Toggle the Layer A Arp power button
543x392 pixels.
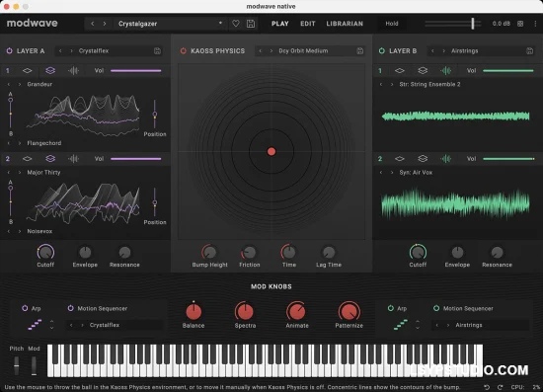coord(25,308)
